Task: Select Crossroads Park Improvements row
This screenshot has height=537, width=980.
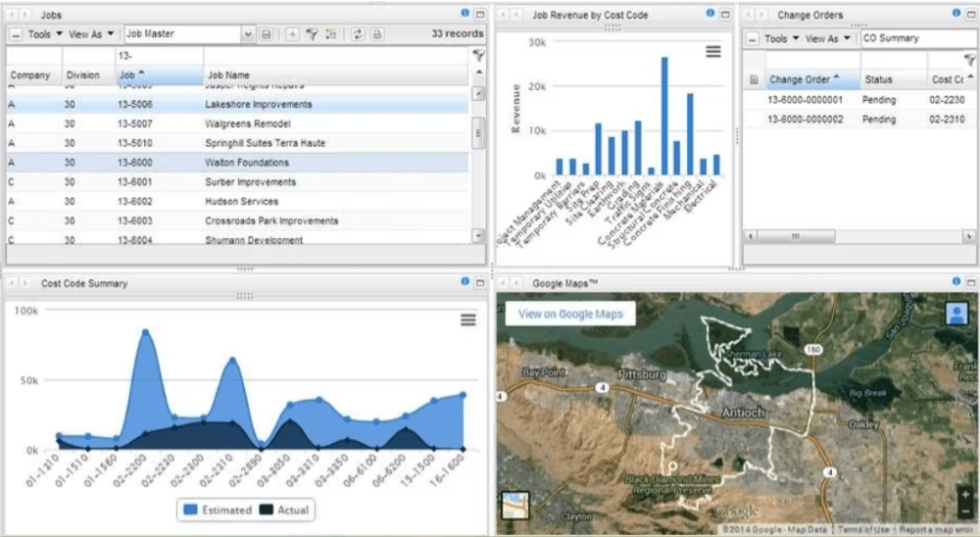Action: click(x=237, y=220)
